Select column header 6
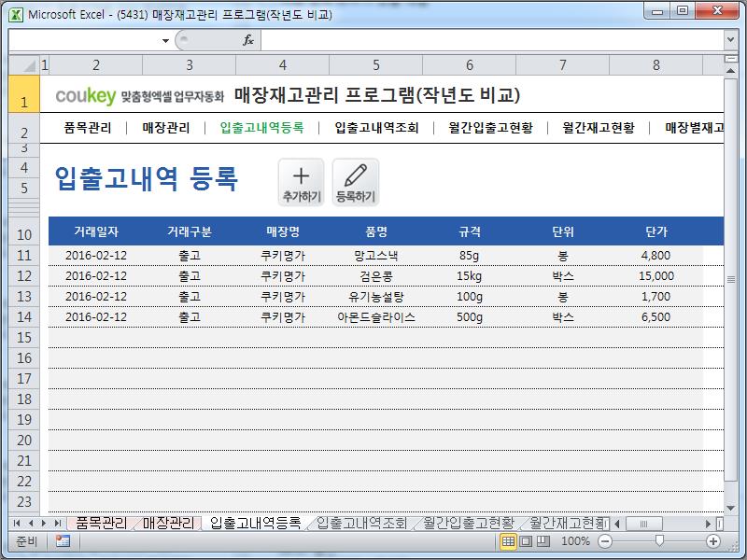The image size is (747, 560). 470,65
